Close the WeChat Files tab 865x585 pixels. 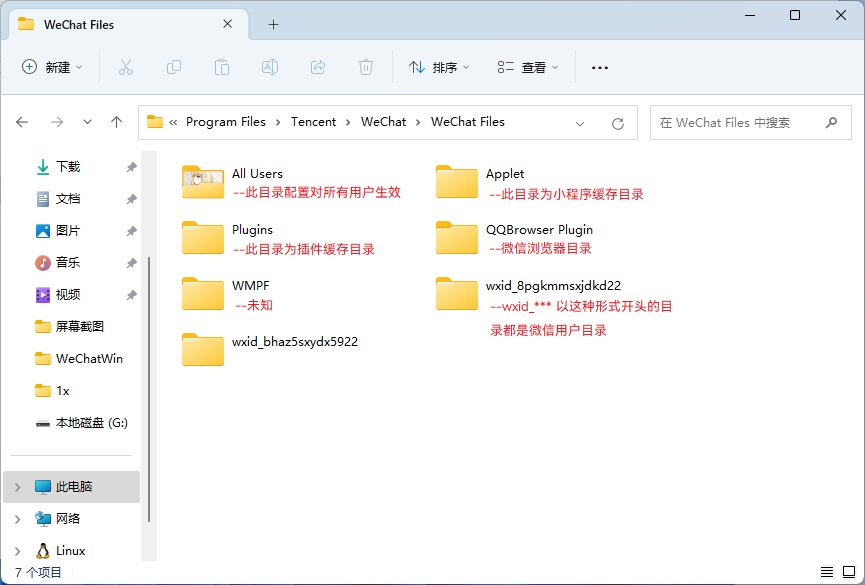click(x=227, y=24)
